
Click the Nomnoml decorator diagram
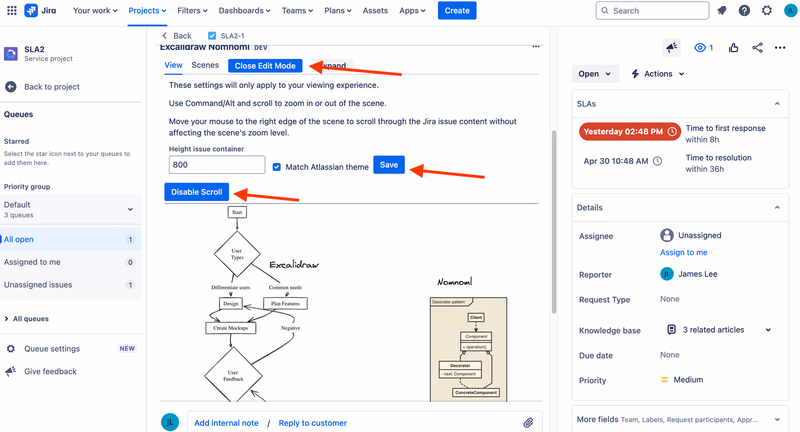[468, 349]
